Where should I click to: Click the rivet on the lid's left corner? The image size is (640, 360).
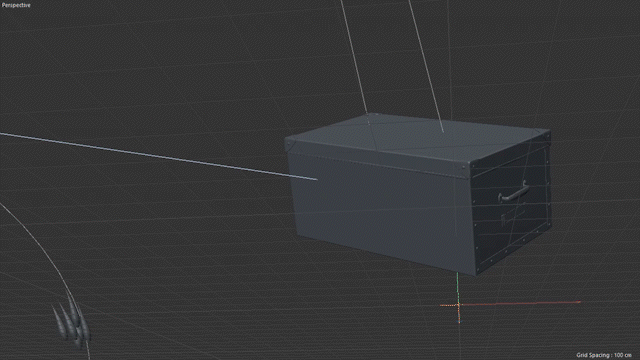[289, 144]
